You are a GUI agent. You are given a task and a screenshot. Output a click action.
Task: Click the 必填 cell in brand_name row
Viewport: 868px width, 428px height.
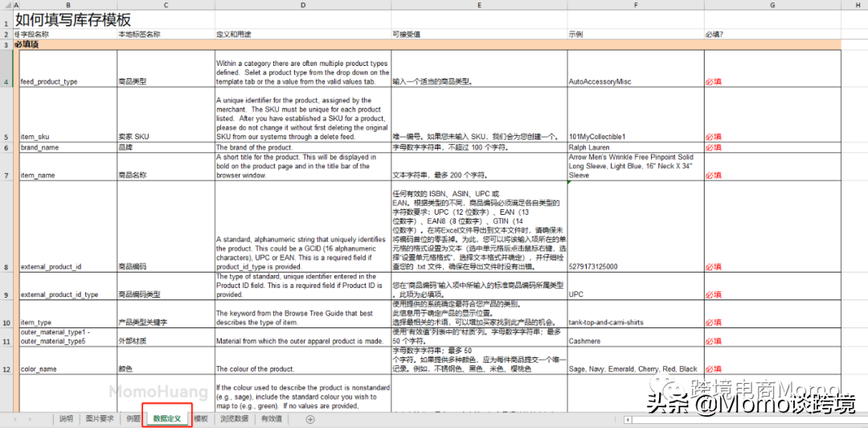click(772, 147)
